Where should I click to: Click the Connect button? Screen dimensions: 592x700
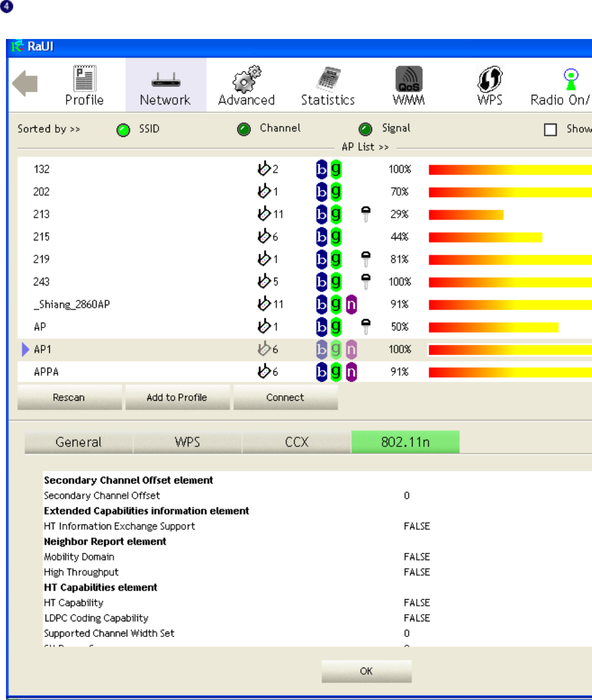pyautogui.click(x=286, y=397)
